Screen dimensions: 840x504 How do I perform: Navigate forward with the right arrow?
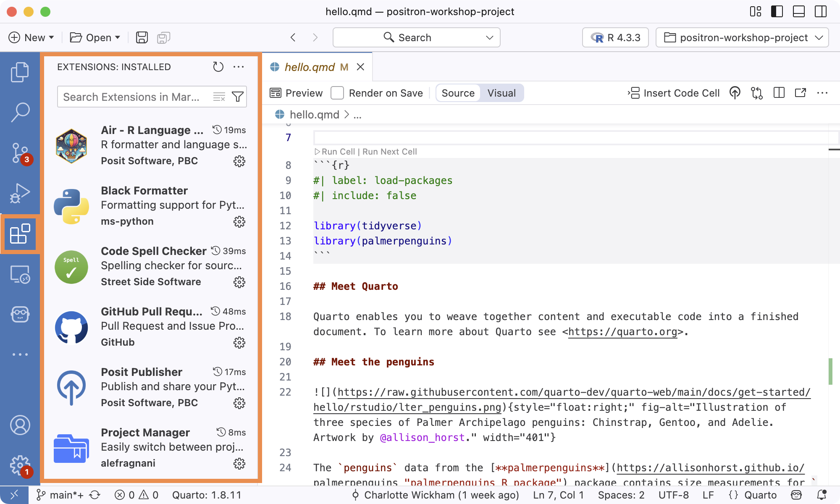click(315, 37)
